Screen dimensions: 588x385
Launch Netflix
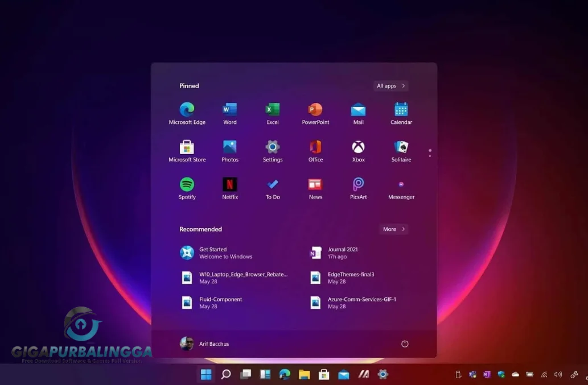[x=229, y=188]
